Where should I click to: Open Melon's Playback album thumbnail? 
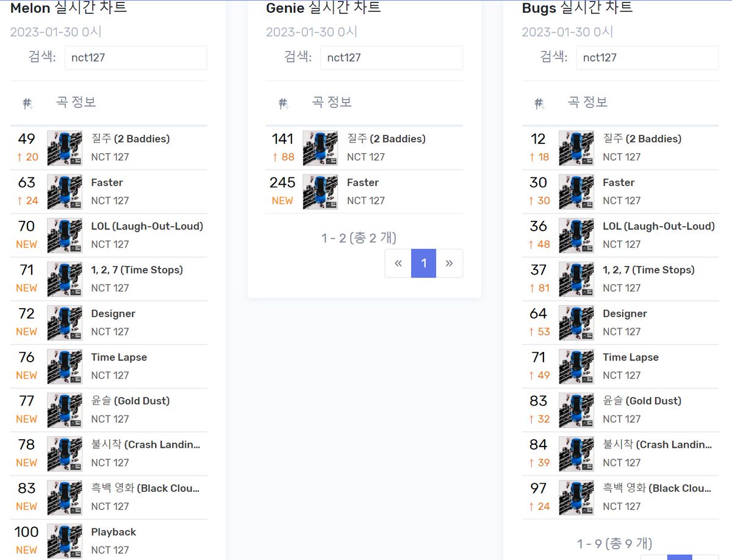pos(65,541)
